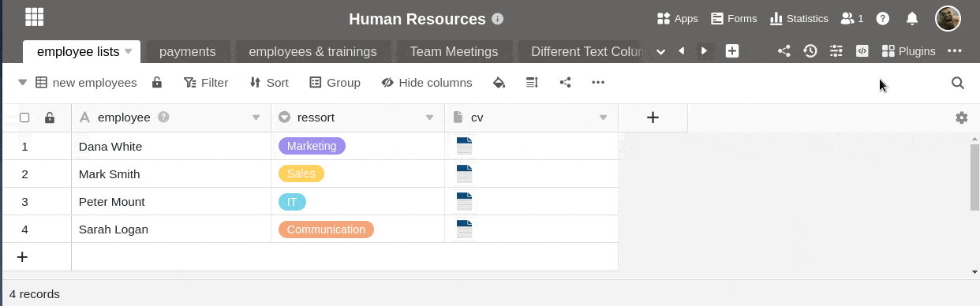
Task: Open Plugins menu
Action: tap(908, 51)
